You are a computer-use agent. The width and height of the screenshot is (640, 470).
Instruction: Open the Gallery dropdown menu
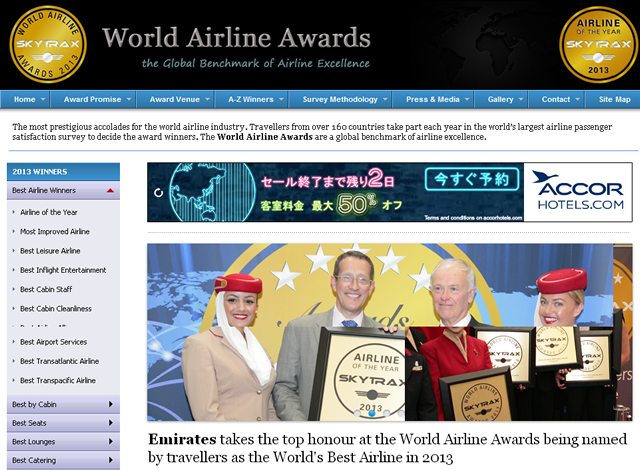point(505,100)
